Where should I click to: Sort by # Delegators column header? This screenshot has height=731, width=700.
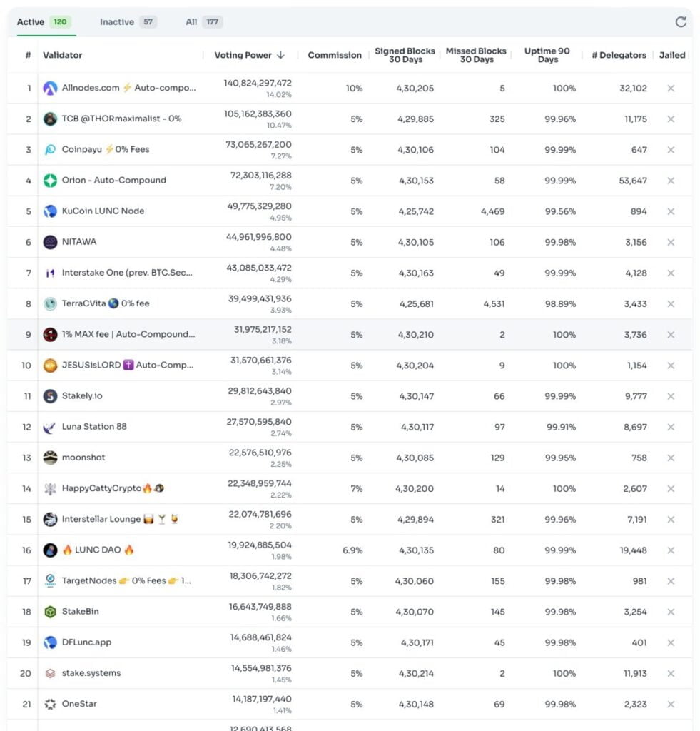coord(619,56)
